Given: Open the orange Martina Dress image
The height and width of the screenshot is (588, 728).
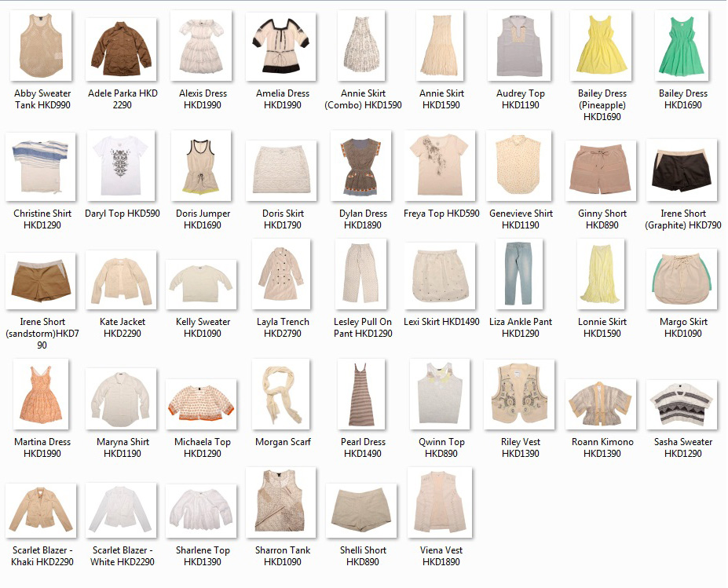Looking at the screenshot, I should point(41,394).
